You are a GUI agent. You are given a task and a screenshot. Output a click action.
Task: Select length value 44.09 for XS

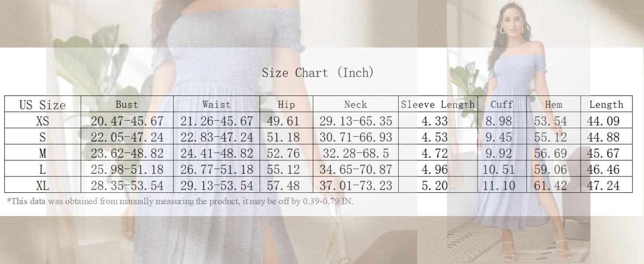click(603, 121)
